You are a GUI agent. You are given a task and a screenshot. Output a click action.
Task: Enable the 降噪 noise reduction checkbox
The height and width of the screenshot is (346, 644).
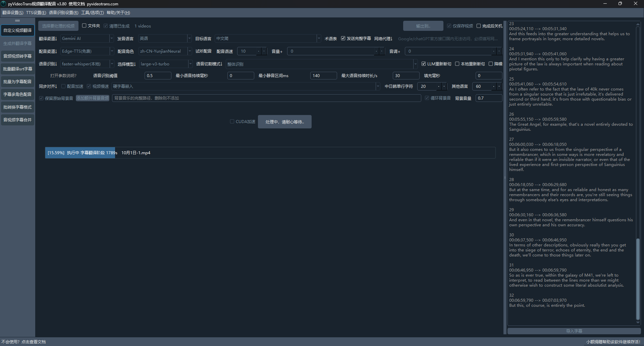click(491, 64)
